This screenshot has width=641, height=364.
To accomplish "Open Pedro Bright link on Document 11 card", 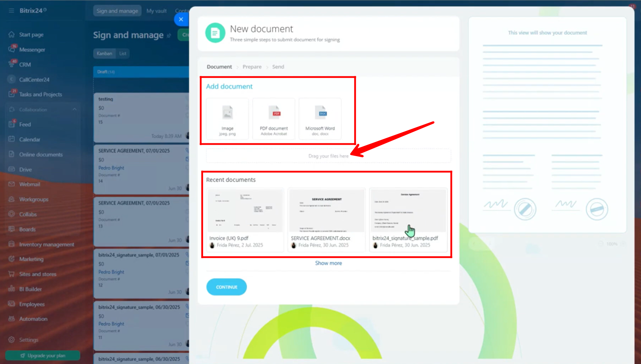I will (111, 324).
